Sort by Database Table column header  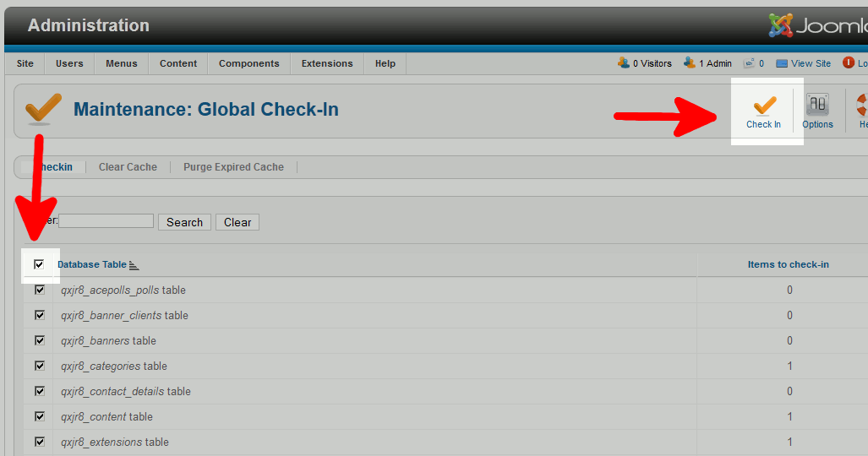click(x=92, y=264)
